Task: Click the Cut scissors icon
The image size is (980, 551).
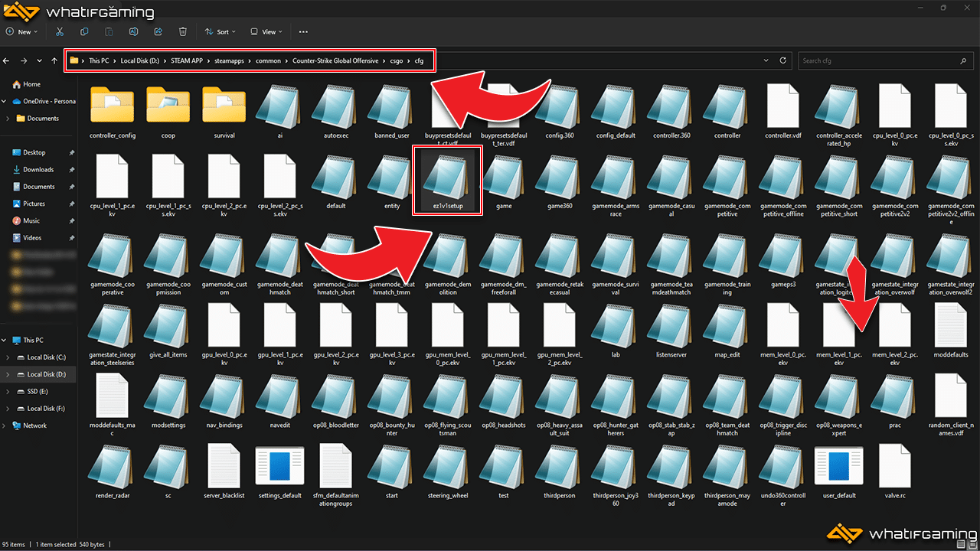Action: (59, 32)
